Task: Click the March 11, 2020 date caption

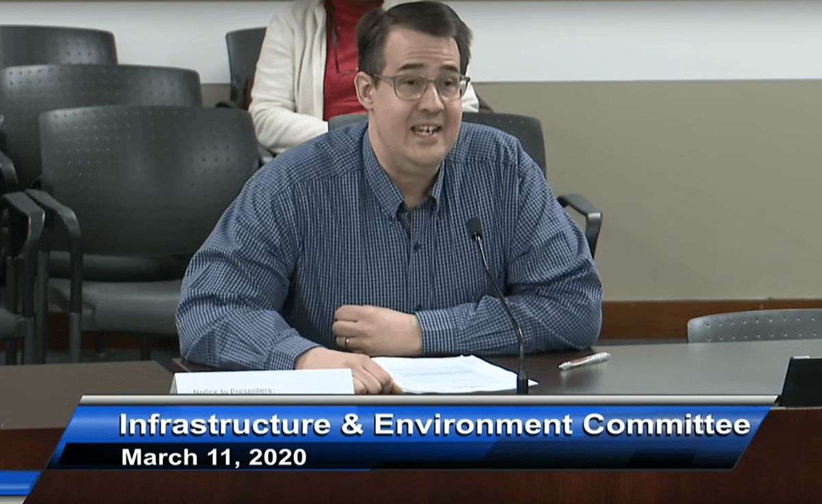Action: tap(214, 457)
